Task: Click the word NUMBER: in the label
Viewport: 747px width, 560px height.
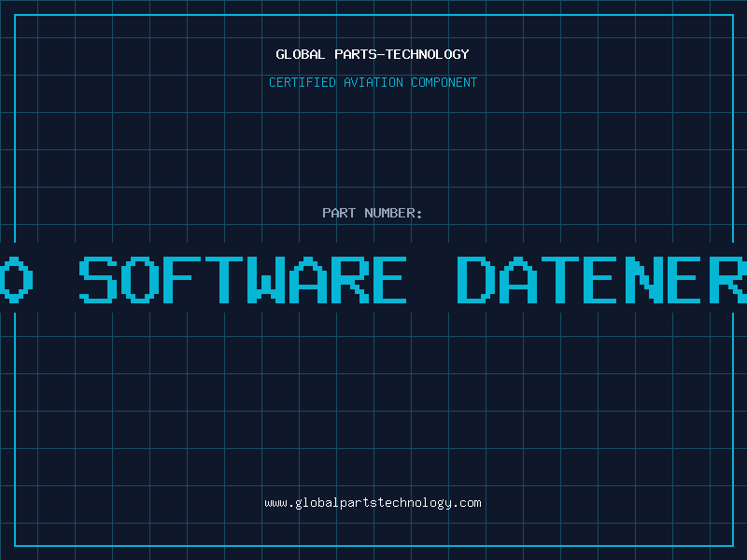Action: coord(393,213)
